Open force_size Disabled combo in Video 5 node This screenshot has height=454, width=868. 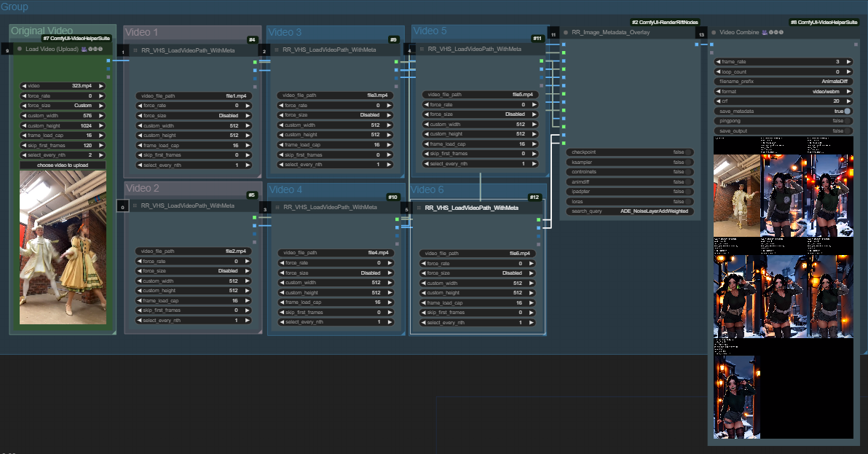click(x=480, y=114)
